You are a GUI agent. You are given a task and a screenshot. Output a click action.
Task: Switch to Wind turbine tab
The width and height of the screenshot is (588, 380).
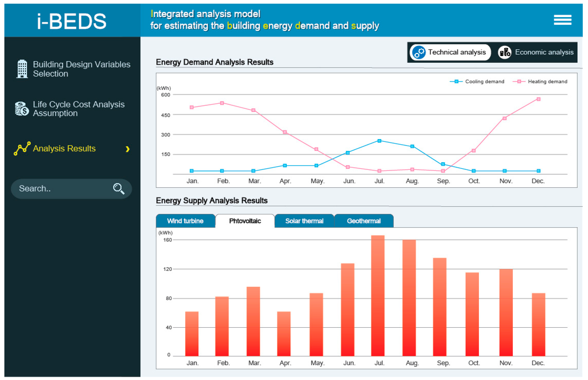(185, 221)
